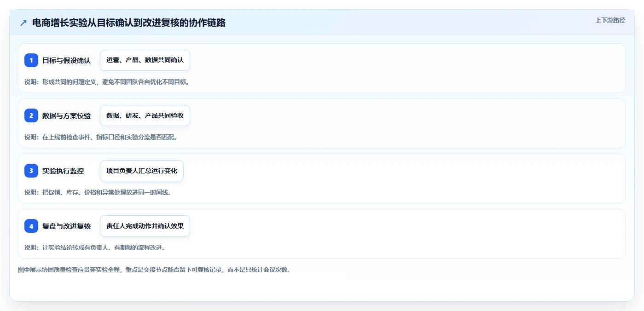Click the note starting 说明：形成共同的问题定义
This screenshot has height=311, width=644.
(x=107, y=82)
